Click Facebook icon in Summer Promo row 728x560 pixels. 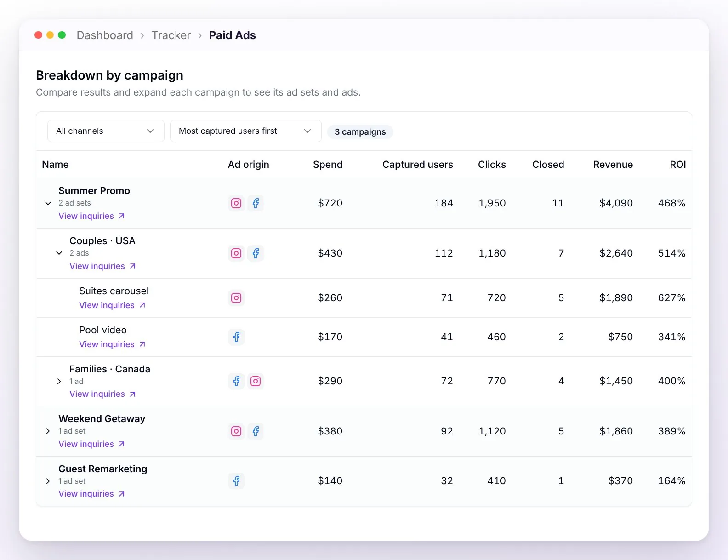256,203
